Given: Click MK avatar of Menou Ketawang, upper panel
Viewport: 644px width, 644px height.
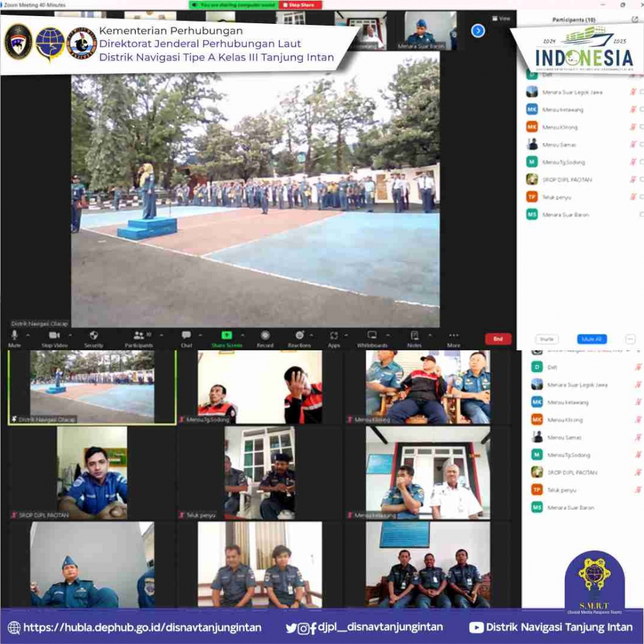Looking at the screenshot, I should coord(532,109).
